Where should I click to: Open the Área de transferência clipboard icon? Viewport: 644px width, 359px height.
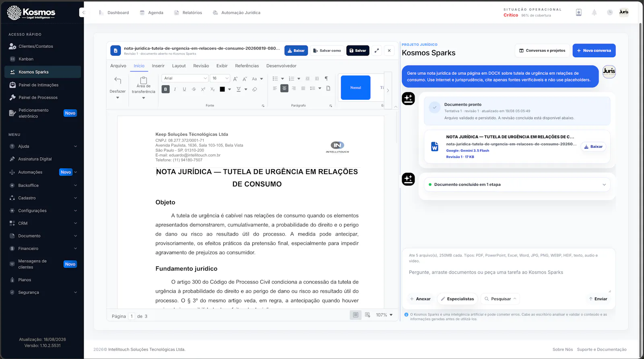[x=143, y=80]
